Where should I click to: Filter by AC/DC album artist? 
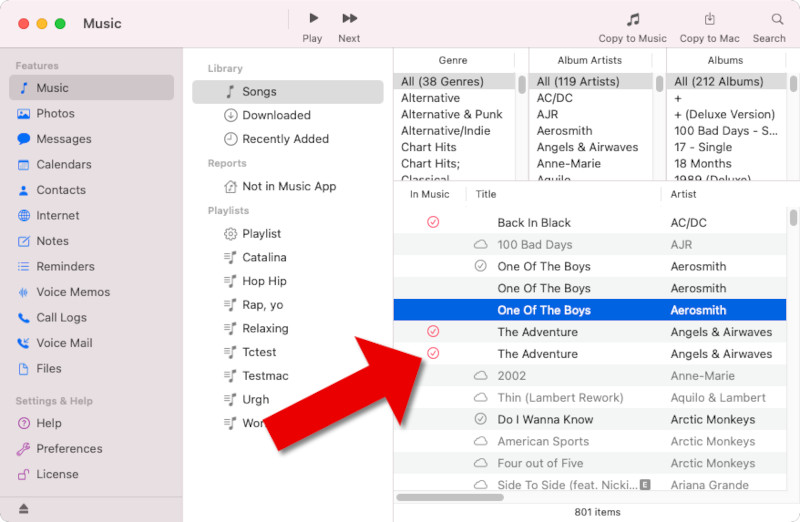[x=591, y=98]
